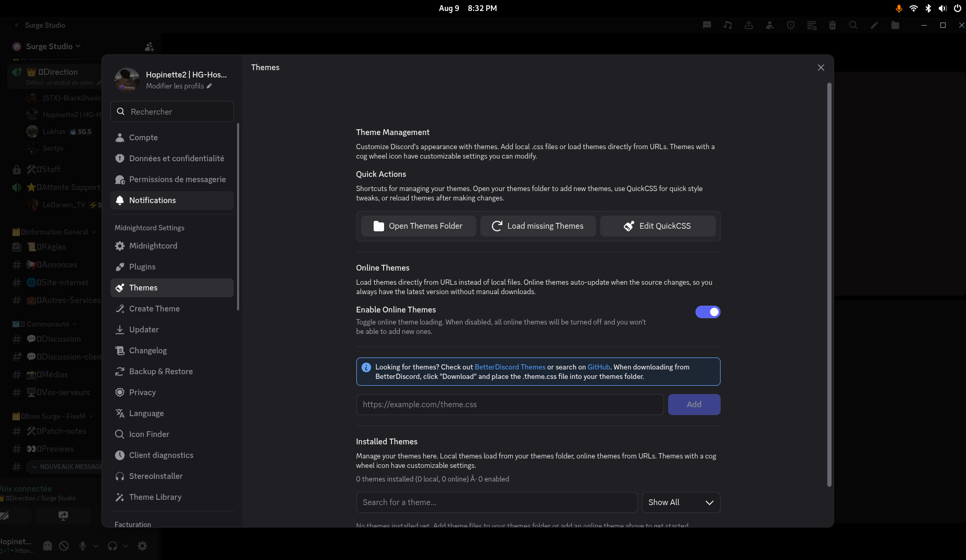Click the crossed-circle icon in the user panel

pos(64,546)
